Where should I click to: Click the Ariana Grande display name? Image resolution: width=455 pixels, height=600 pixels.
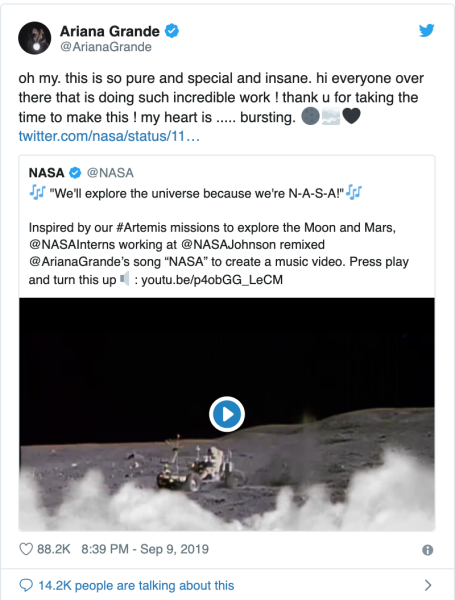tap(110, 31)
